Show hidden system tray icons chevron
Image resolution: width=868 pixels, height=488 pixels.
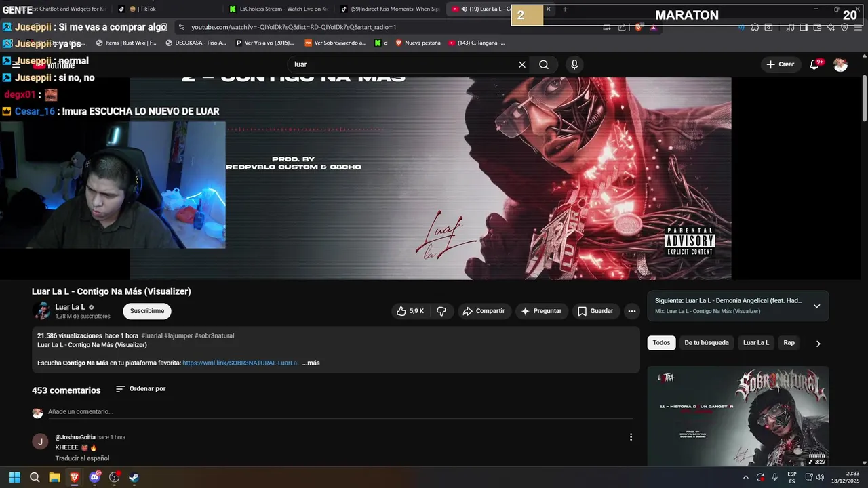[x=745, y=477]
